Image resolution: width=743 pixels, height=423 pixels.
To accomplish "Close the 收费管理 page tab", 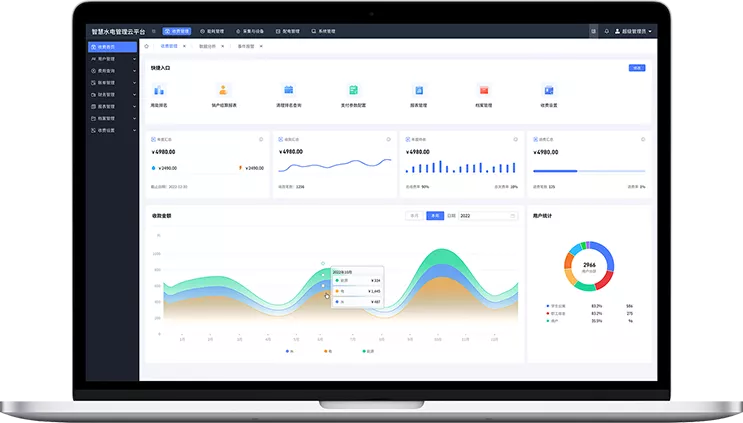I will click(184, 46).
